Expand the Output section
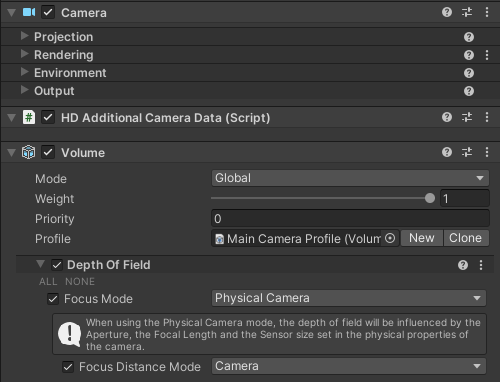 pyautogui.click(x=24, y=90)
